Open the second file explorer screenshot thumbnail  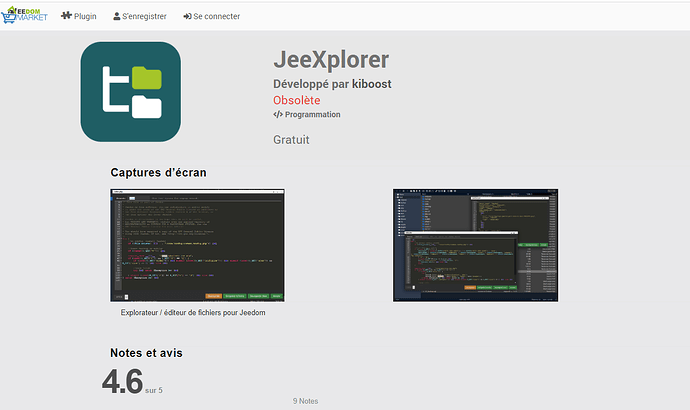coord(476,245)
